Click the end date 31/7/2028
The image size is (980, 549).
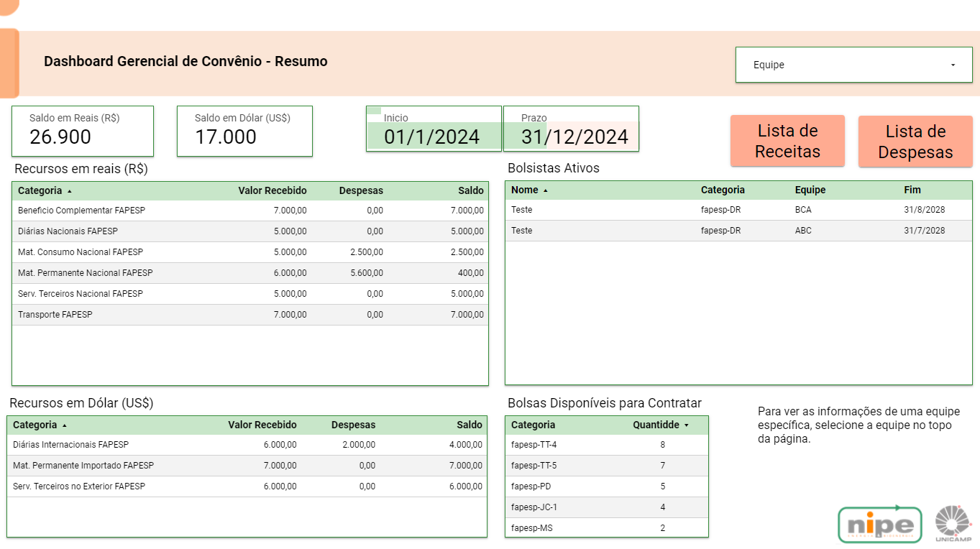tap(924, 231)
